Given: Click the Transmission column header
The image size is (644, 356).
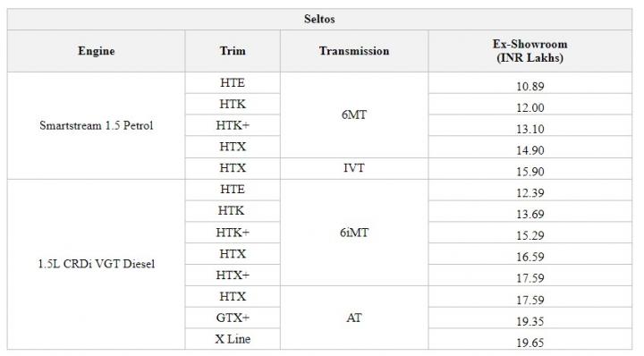Looking at the screenshot, I should (354, 51).
